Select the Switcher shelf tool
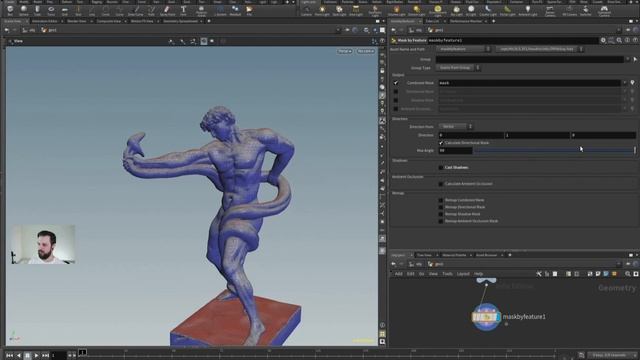The width and height of the screenshot is (640, 360). pos(585,10)
